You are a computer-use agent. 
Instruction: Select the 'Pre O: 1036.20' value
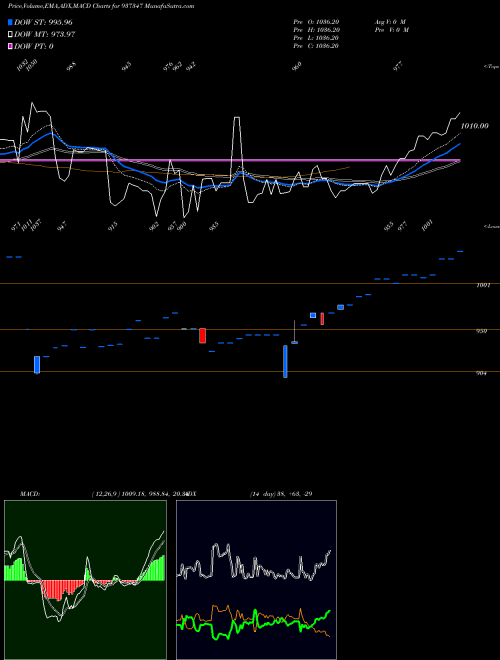(316, 21)
